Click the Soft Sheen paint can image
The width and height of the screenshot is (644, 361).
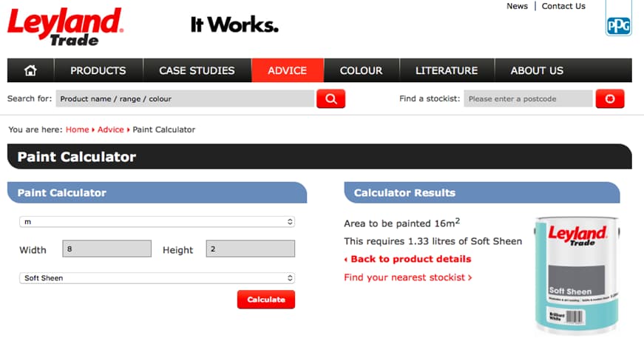(x=577, y=275)
